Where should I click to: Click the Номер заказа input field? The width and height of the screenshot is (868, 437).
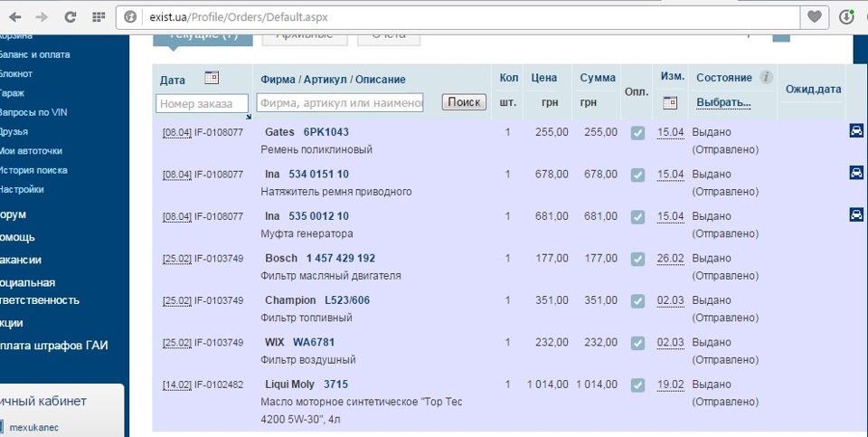pos(202,103)
